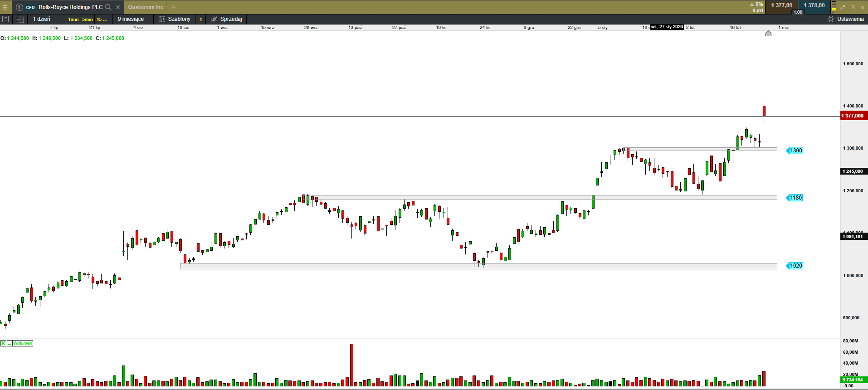
Task: Remove the Wolumen indicator with X
Action: click(3, 343)
